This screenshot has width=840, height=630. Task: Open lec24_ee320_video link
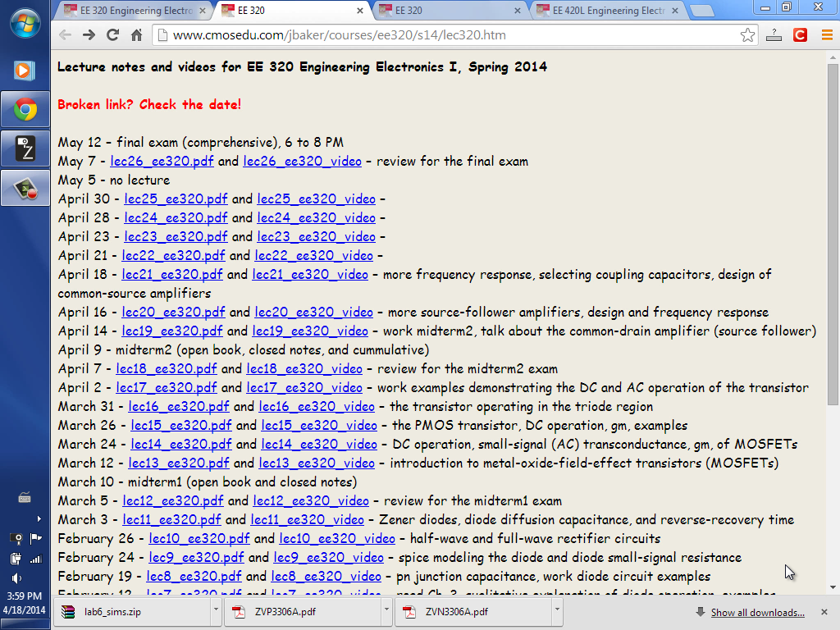point(316,217)
